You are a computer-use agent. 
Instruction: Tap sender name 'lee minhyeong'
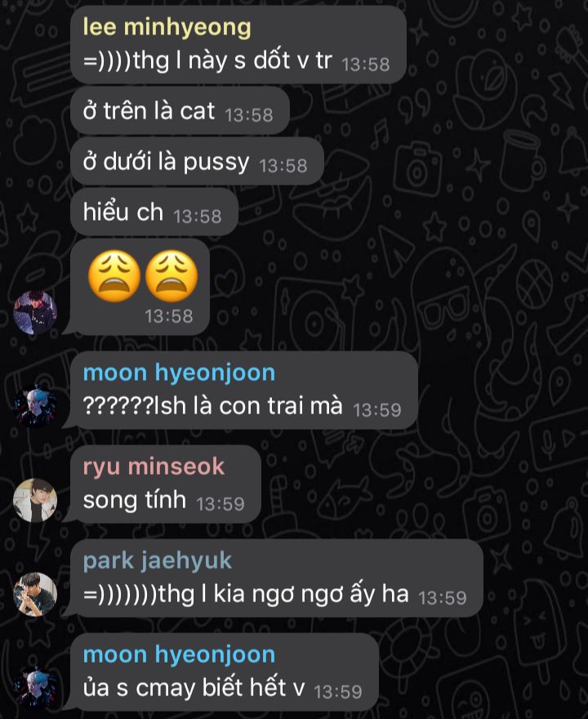[x=167, y=28]
